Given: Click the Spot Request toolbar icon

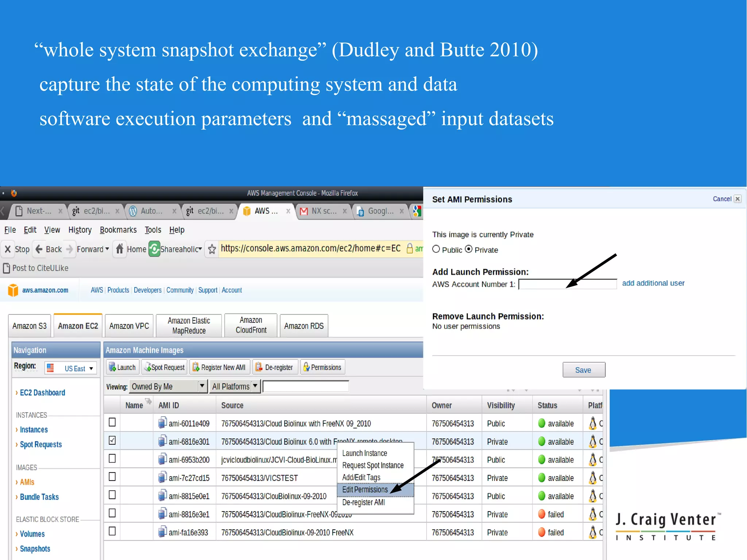Looking at the screenshot, I should [147, 367].
